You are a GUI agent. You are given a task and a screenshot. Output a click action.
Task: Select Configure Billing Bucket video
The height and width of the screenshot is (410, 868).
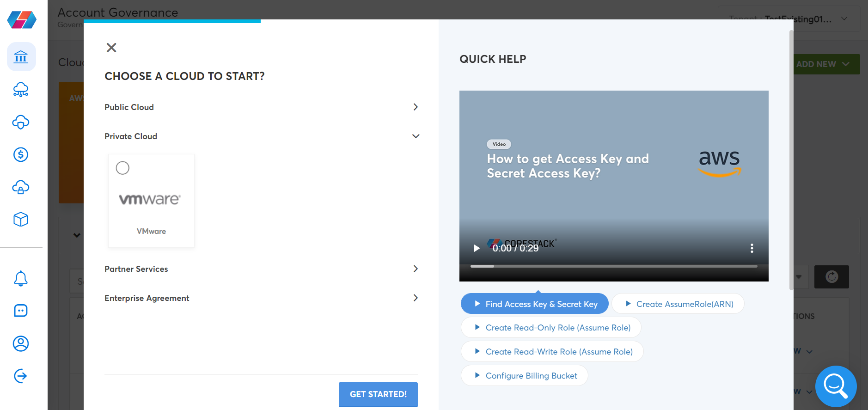[x=525, y=375]
